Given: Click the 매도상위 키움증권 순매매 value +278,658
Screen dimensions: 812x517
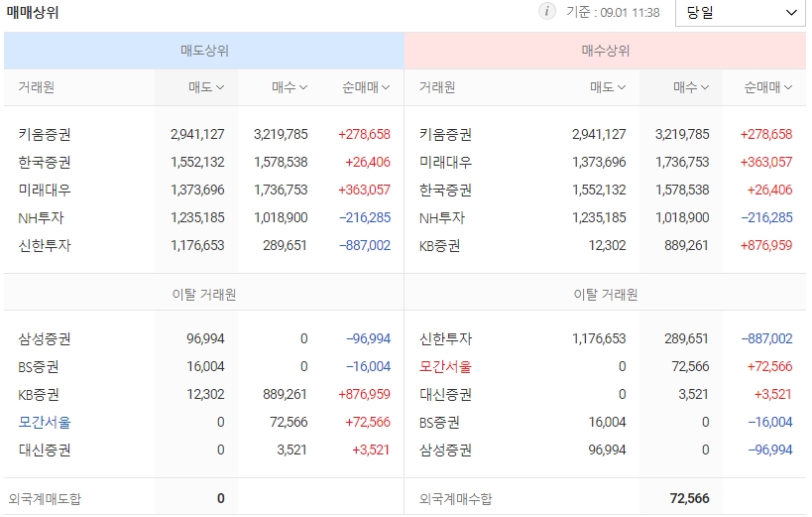Looking at the screenshot, I should pos(364,134).
